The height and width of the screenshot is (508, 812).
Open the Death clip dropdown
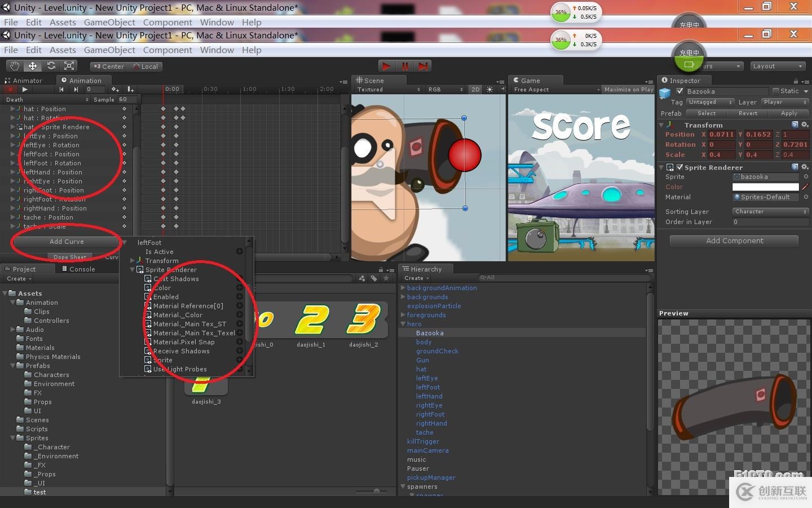[47, 99]
